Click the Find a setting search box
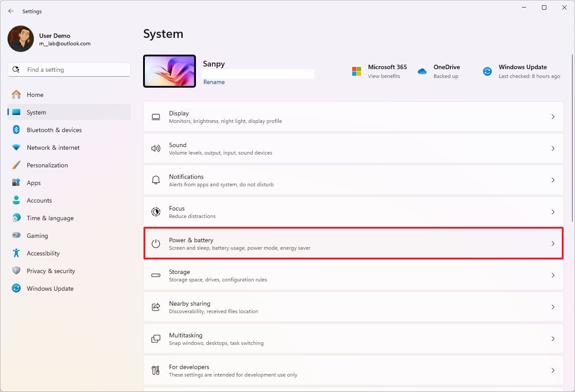The width and height of the screenshot is (575, 392). pos(69,70)
